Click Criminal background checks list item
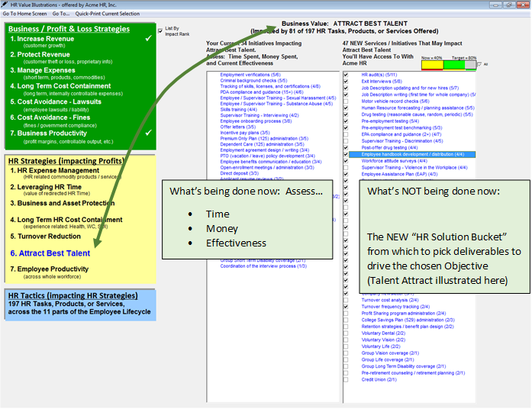Image resolution: width=532 pixels, height=409 pixels. click(x=247, y=81)
